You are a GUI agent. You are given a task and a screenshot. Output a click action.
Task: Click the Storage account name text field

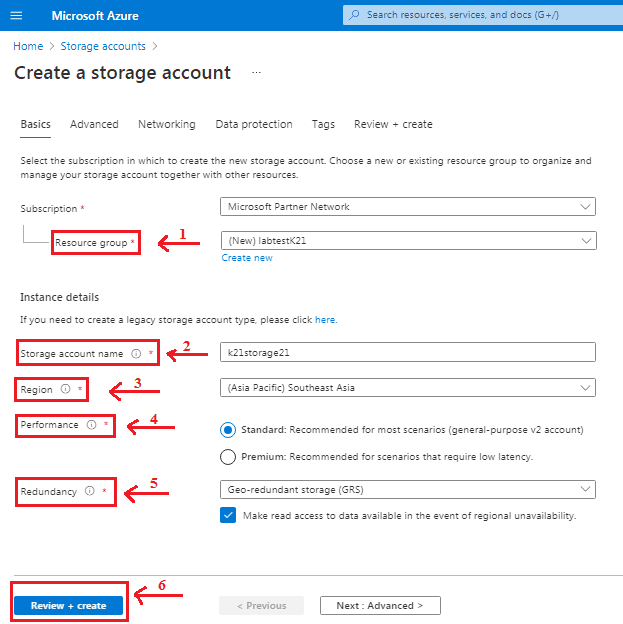pyautogui.click(x=407, y=352)
